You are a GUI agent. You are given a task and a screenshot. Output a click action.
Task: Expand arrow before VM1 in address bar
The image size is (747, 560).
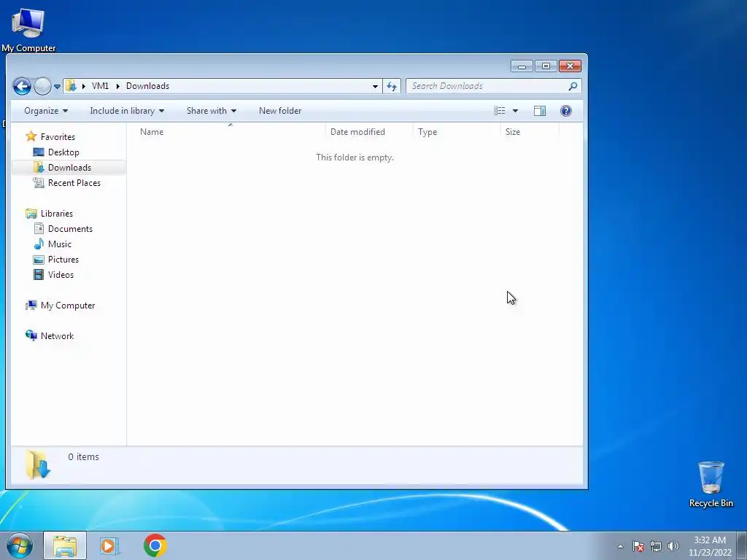[x=84, y=86]
